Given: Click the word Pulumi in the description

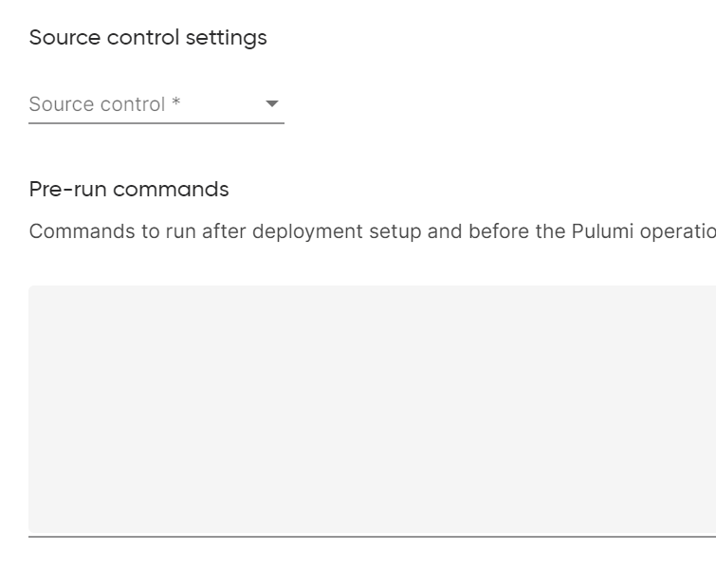Looking at the screenshot, I should pyautogui.click(x=601, y=232).
